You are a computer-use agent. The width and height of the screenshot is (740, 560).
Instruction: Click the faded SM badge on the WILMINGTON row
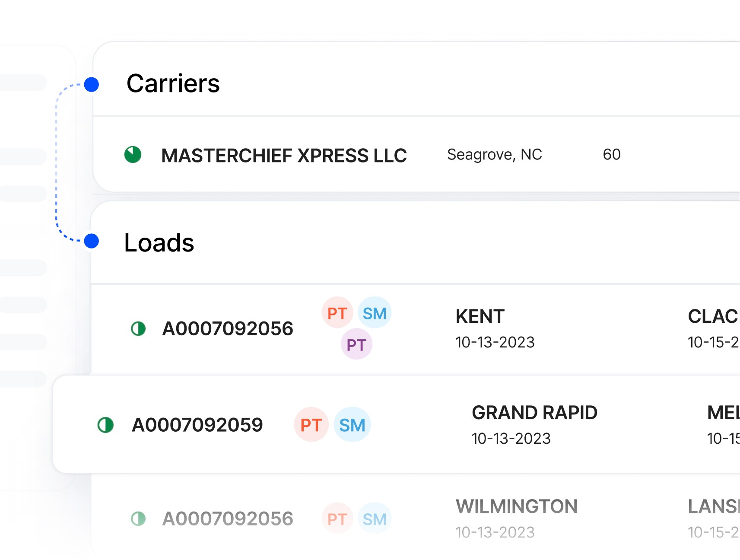pos(375,518)
